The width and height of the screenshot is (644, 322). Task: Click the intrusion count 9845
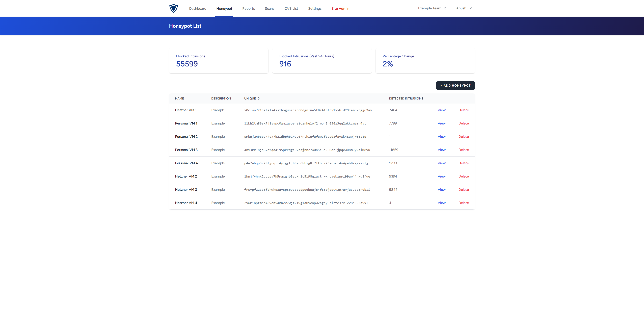point(393,190)
